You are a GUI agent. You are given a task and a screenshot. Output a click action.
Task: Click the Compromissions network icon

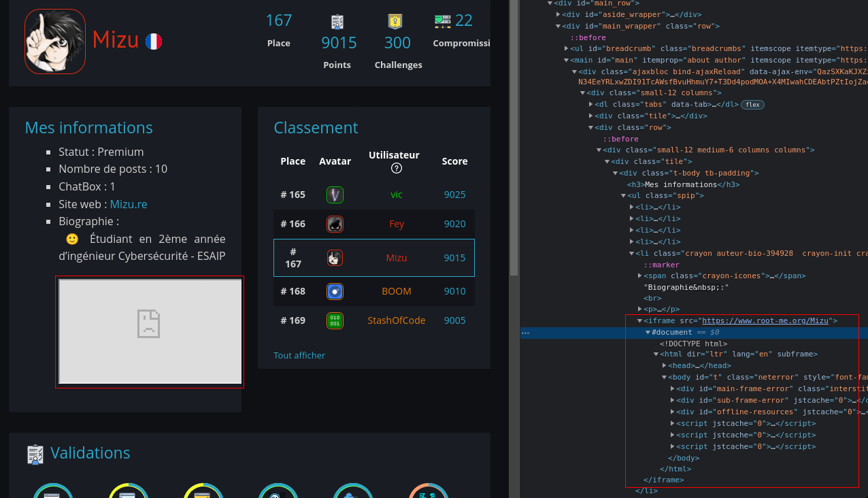pyautogui.click(x=443, y=21)
